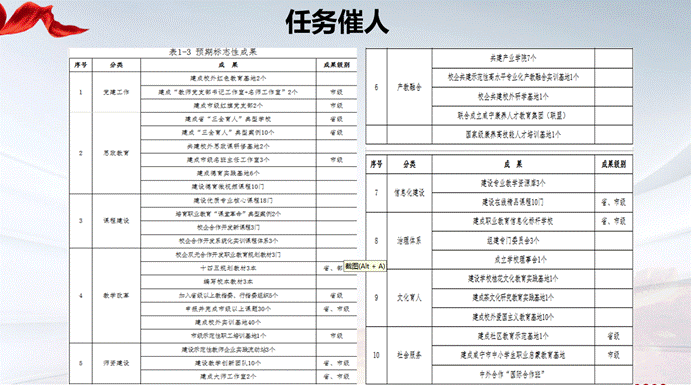Viewport: 691px width, 385px height.
Task: Click the row 中外合作"国际合作班"
Action: (x=513, y=374)
